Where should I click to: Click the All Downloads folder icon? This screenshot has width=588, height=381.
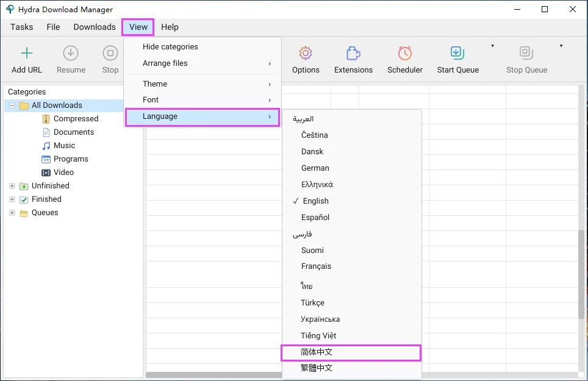[24, 105]
